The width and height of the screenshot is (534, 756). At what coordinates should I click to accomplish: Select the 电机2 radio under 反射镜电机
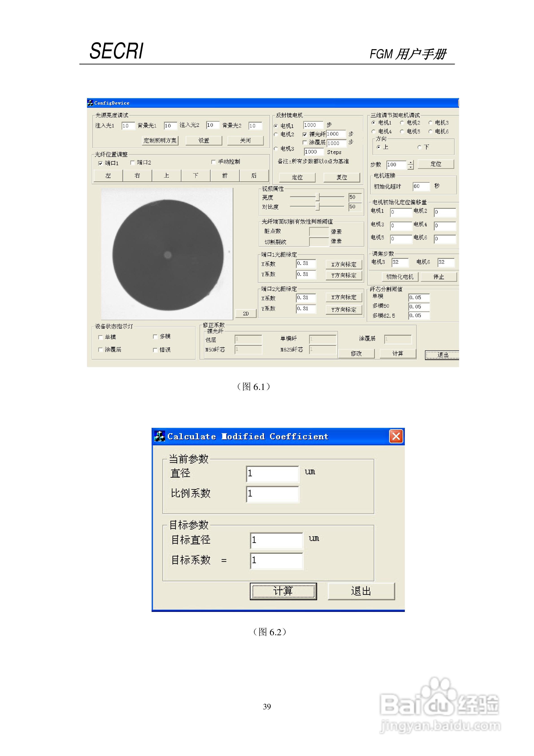(276, 134)
